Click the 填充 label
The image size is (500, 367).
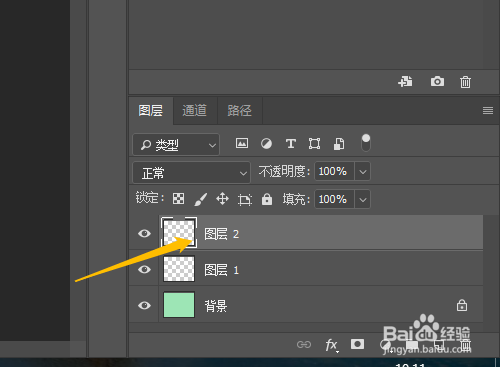296,199
